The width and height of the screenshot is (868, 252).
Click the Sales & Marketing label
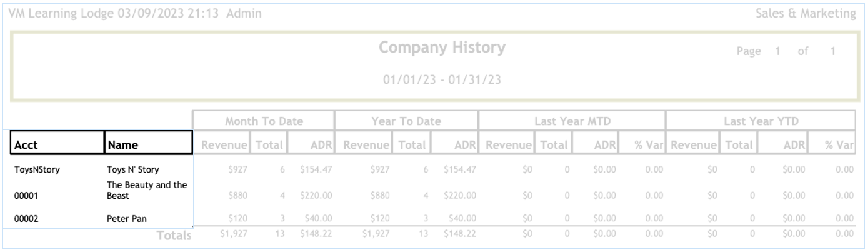[806, 13]
